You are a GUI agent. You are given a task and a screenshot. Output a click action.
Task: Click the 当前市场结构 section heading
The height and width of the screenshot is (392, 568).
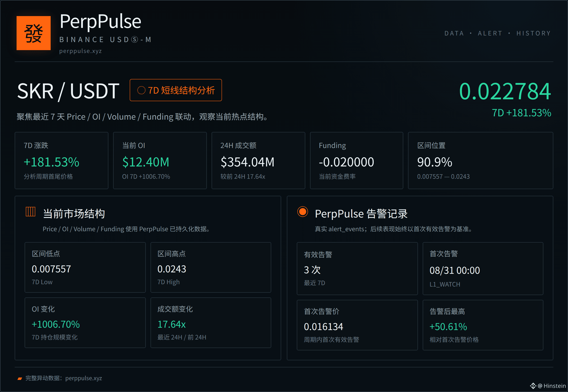tap(74, 214)
